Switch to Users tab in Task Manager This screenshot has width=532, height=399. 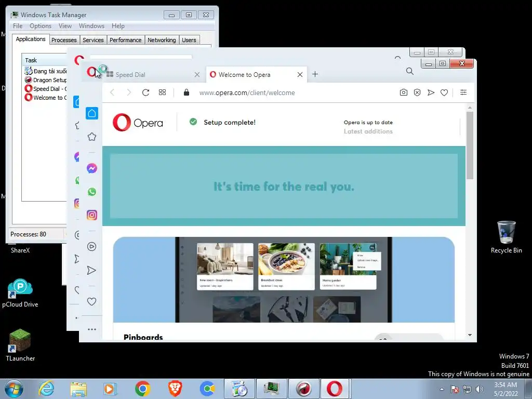coord(189,40)
